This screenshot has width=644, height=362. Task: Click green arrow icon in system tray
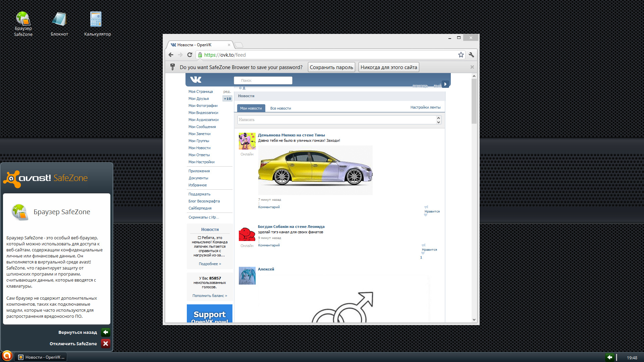610,357
